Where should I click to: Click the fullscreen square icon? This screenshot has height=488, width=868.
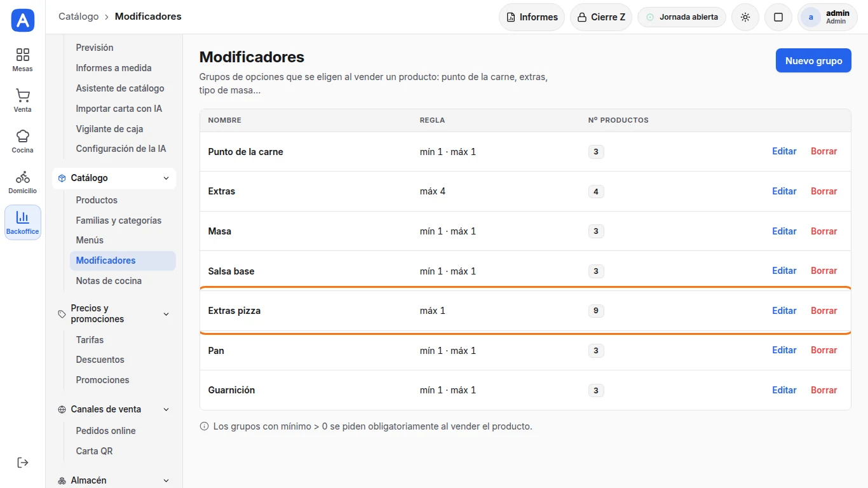pos(778,17)
